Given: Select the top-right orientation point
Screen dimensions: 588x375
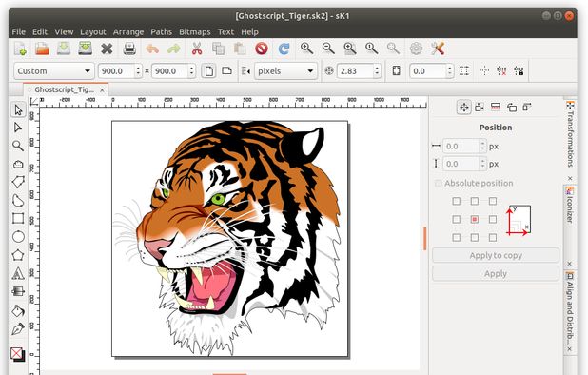Looking at the screenshot, I should (x=493, y=202).
